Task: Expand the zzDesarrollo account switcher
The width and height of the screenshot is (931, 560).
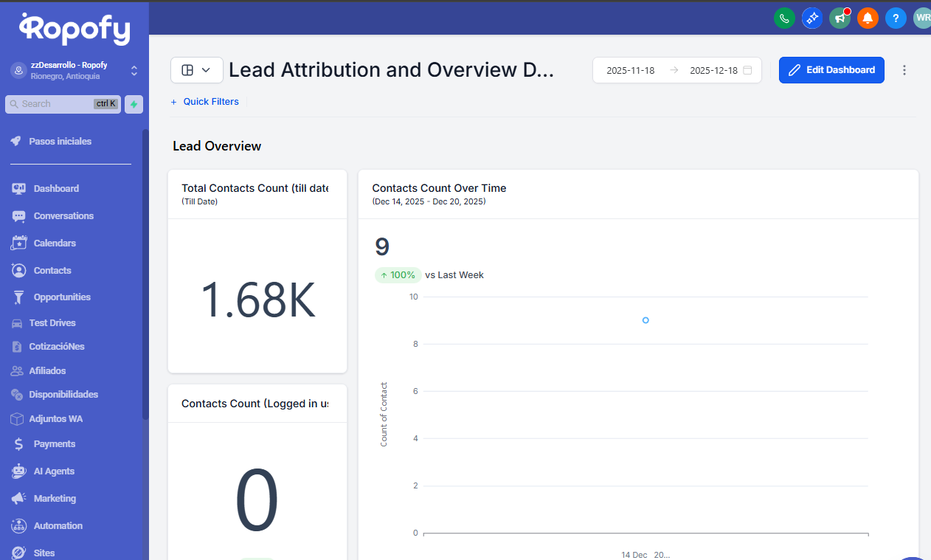Action: click(x=134, y=71)
